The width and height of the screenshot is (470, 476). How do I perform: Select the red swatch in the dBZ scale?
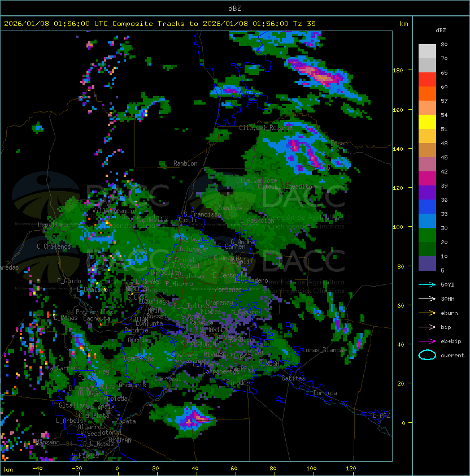point(427,80)
